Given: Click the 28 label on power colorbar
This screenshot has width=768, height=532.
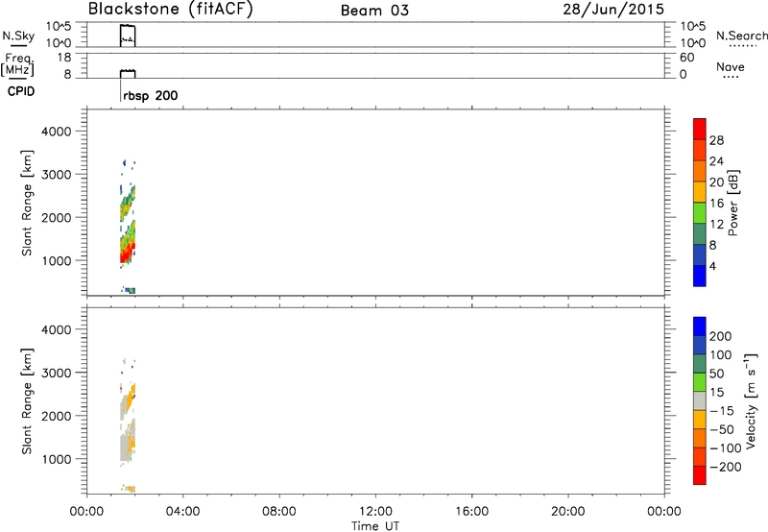Looking at the screenshot, I should click(716, 140).
